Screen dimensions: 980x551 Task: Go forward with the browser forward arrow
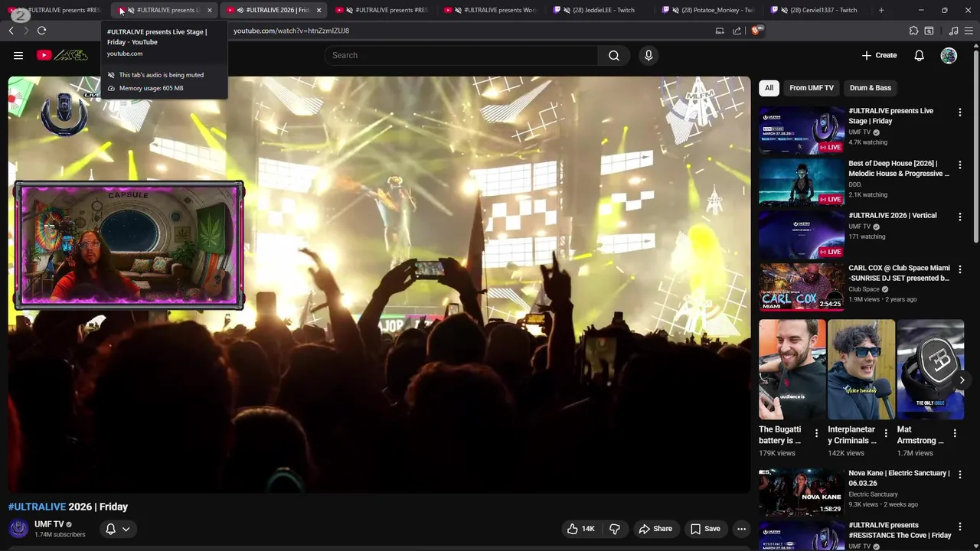click(x=26, y=31)
